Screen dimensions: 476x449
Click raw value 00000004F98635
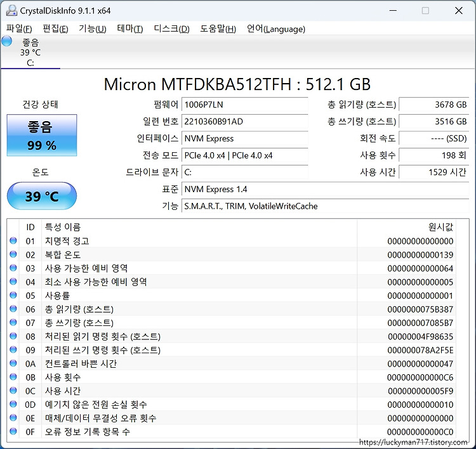point(420,337)
